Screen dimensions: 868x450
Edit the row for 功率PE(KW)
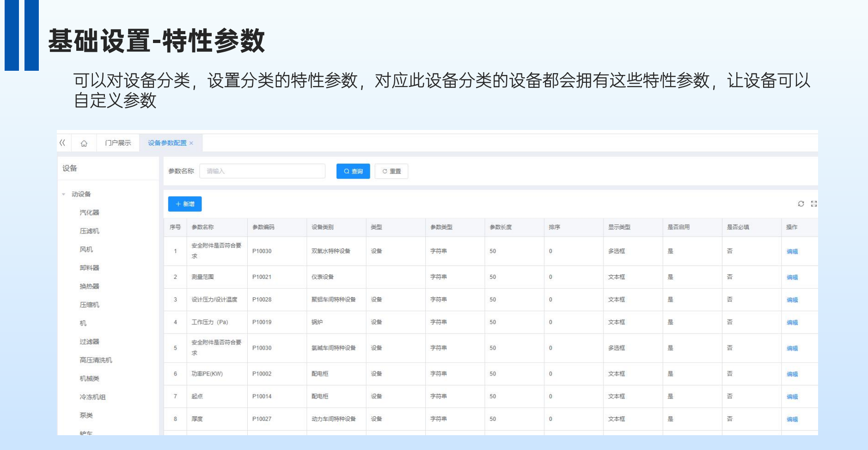click(x=792, y=374)
